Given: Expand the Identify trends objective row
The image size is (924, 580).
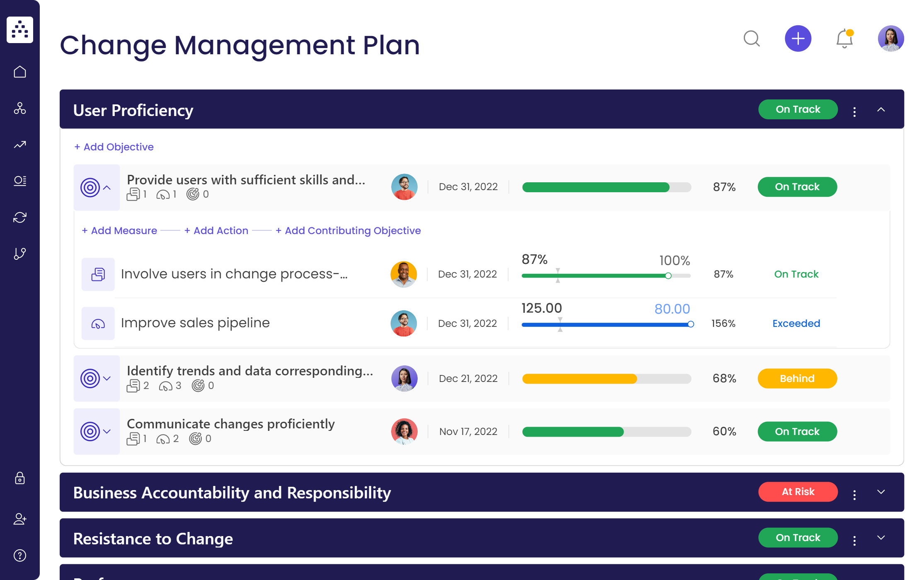Looking at the screenshot, I should (107, 378).
